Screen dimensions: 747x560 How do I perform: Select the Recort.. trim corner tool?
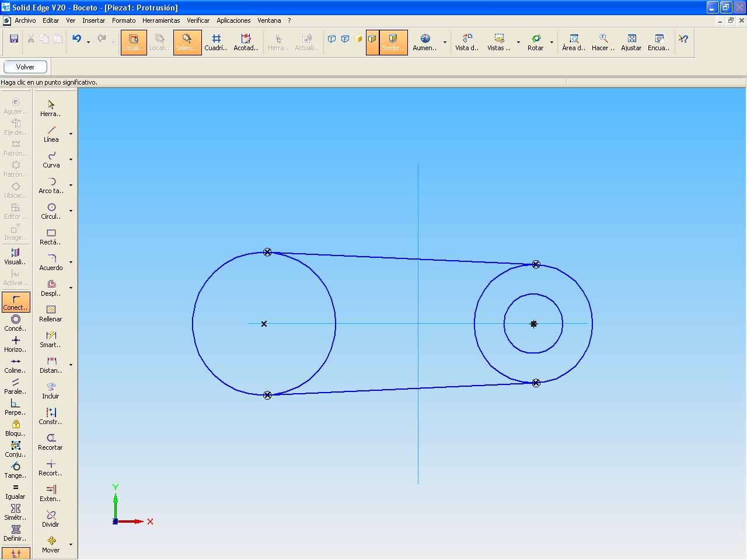tap(51, 468)
